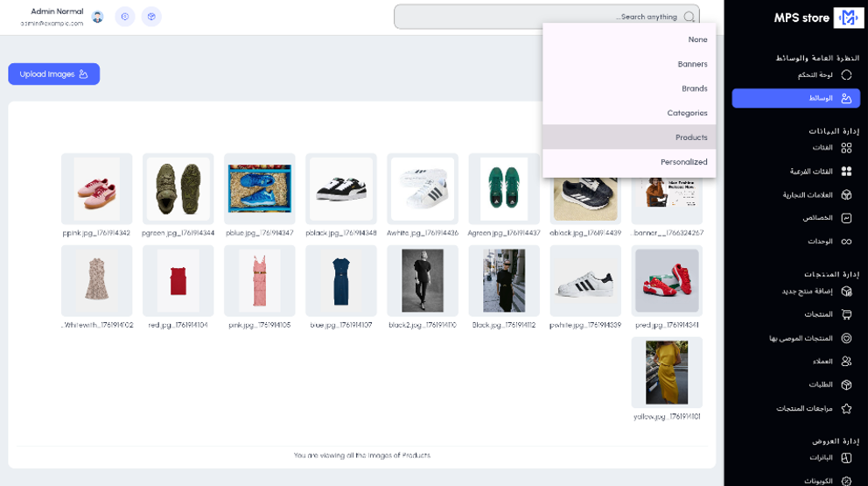Click the MPS store logo icon
The image size is (868, 486).
click(848, 18)
